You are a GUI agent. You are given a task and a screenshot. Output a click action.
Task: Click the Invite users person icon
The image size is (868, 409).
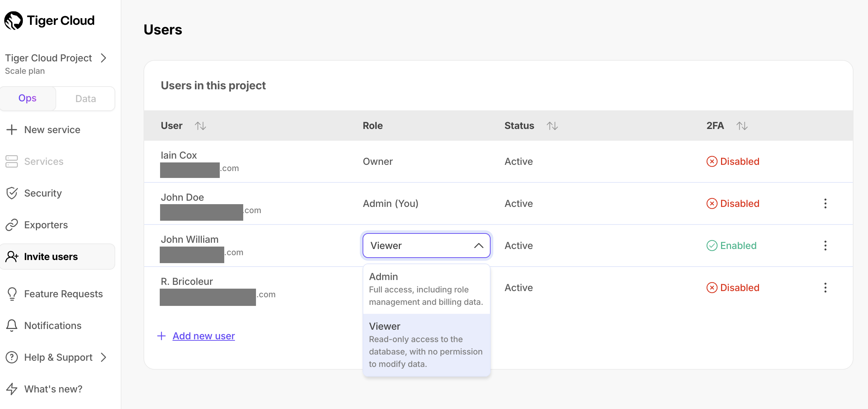[x=12, y=257]
